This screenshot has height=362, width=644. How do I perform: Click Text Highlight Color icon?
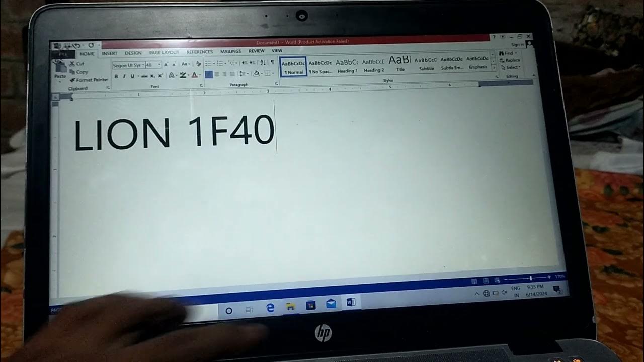[183, 75]
